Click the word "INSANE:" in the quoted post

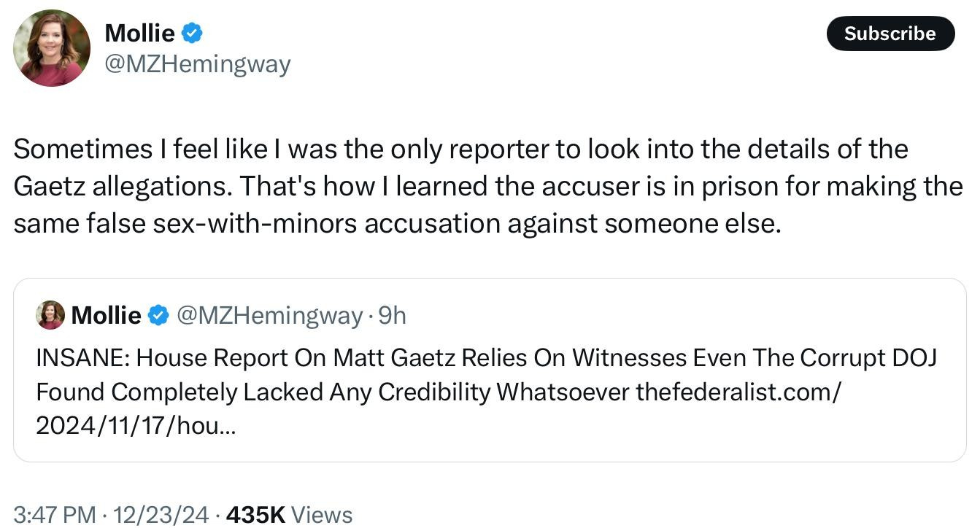coord(82,357)
